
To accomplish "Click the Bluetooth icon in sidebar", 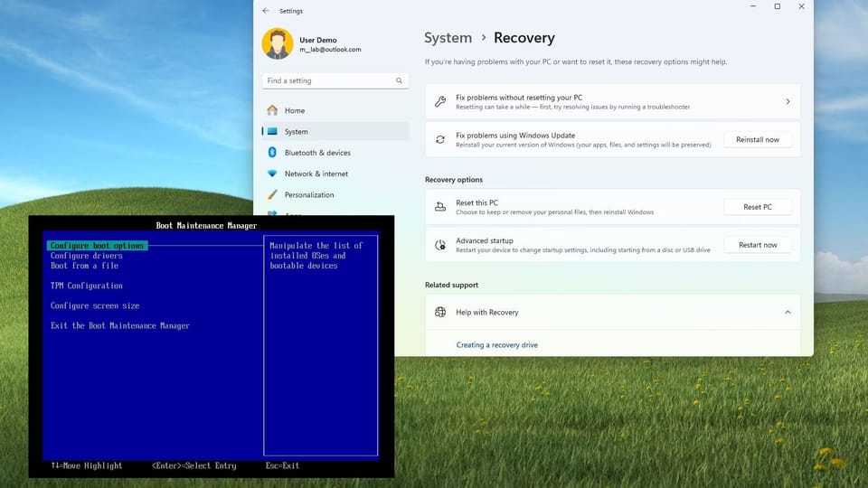I will coord(272,152).
